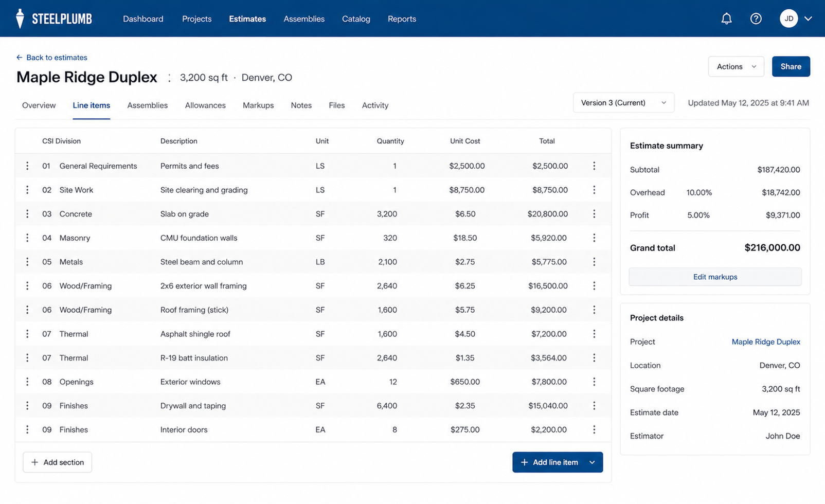The width and height of the screenshot is (825, 504).
Task: Open the Actions dropdown
Action: coord(736,66)
